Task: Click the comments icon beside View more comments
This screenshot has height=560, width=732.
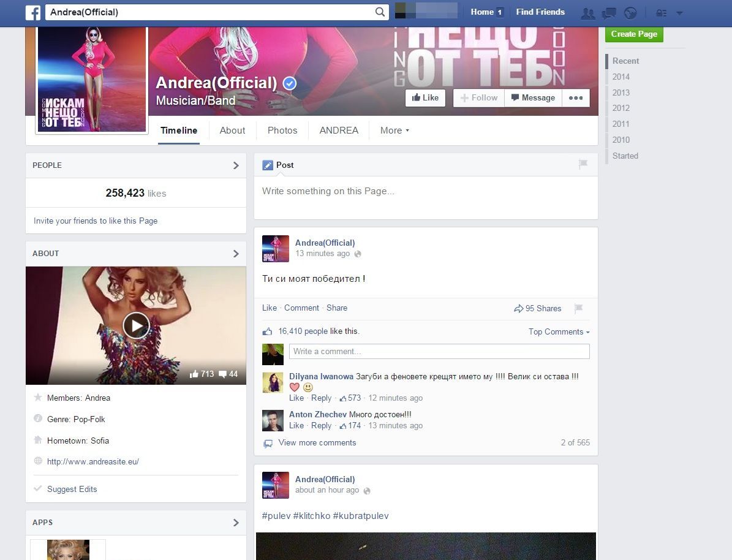Action: [x=268, y=443]
